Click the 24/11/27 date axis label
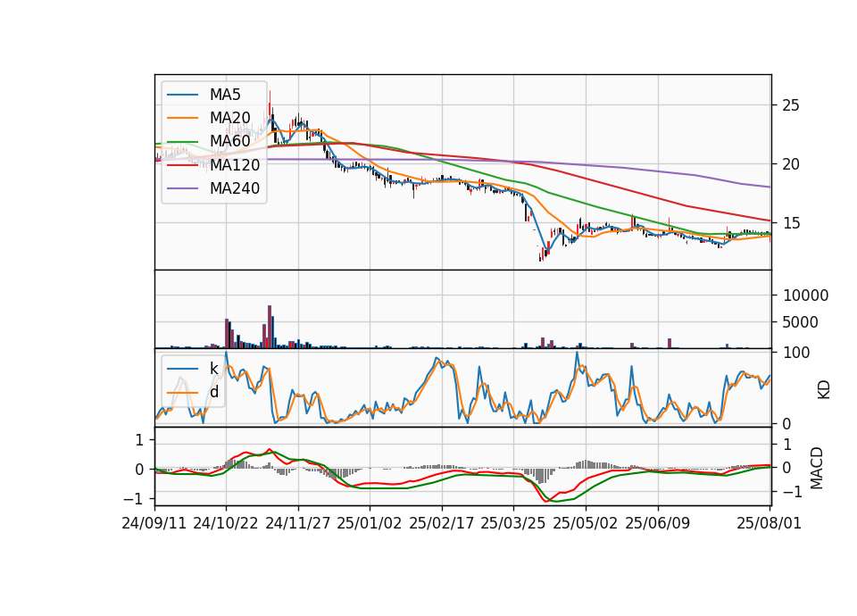This screenshot has height=616, width=857. (x=298, y=523)
